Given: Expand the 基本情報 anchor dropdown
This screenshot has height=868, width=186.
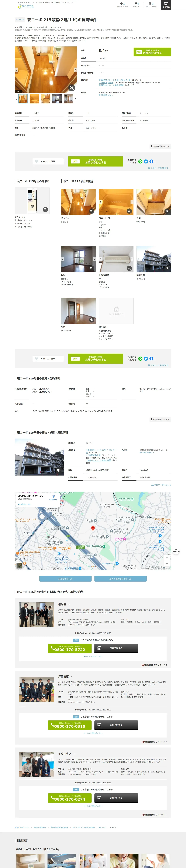Looking at the screenshot, I should pyautogui.click(x=19, y=35).
